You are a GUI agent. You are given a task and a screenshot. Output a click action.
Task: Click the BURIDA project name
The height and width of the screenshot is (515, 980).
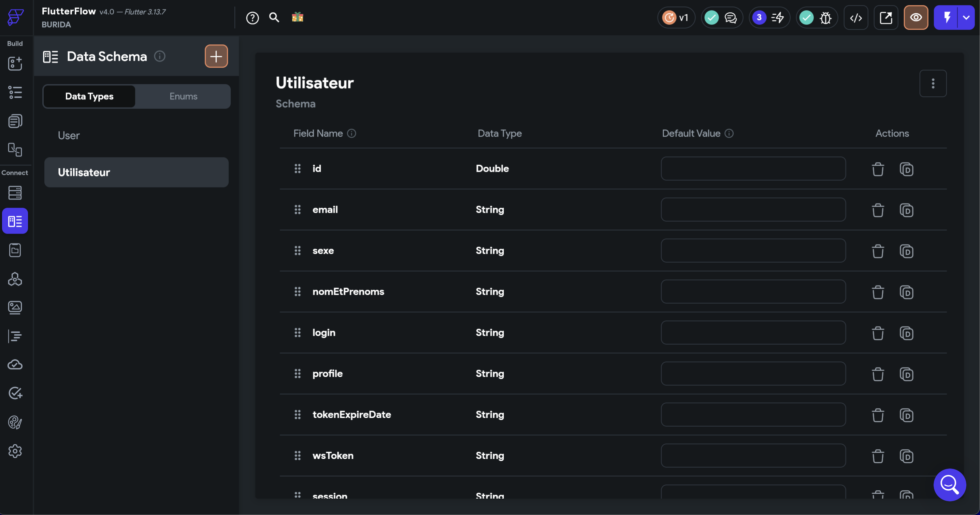[x=56, y=25]
